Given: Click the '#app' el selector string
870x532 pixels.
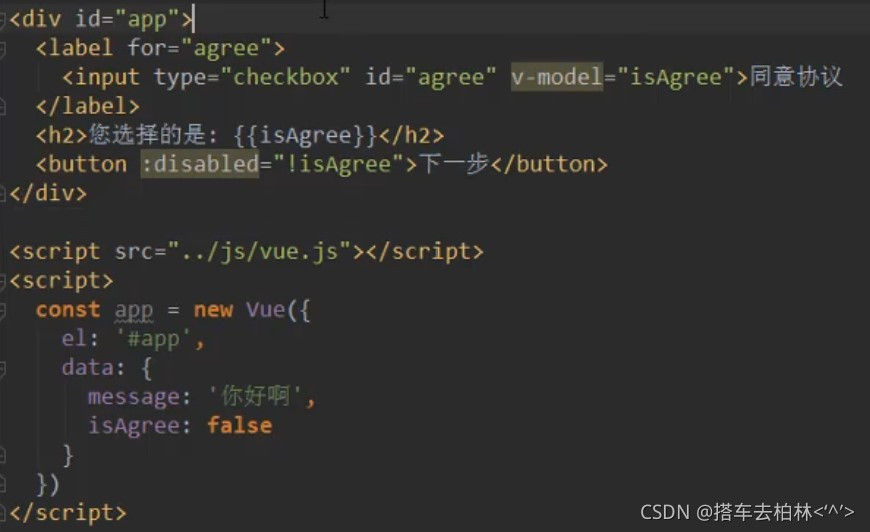Looking at the screenshot, I should [155, 339].
